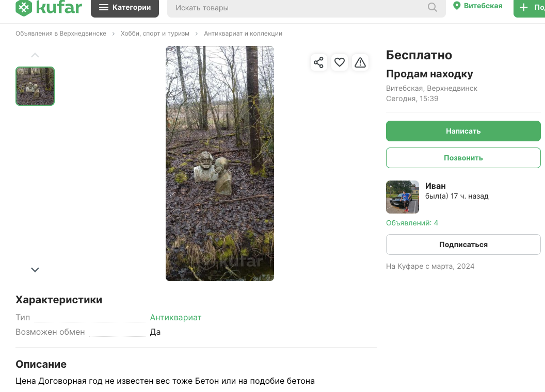Type in the Искать товары search field
The image size is (545, 392).
[x=299, y=8]
